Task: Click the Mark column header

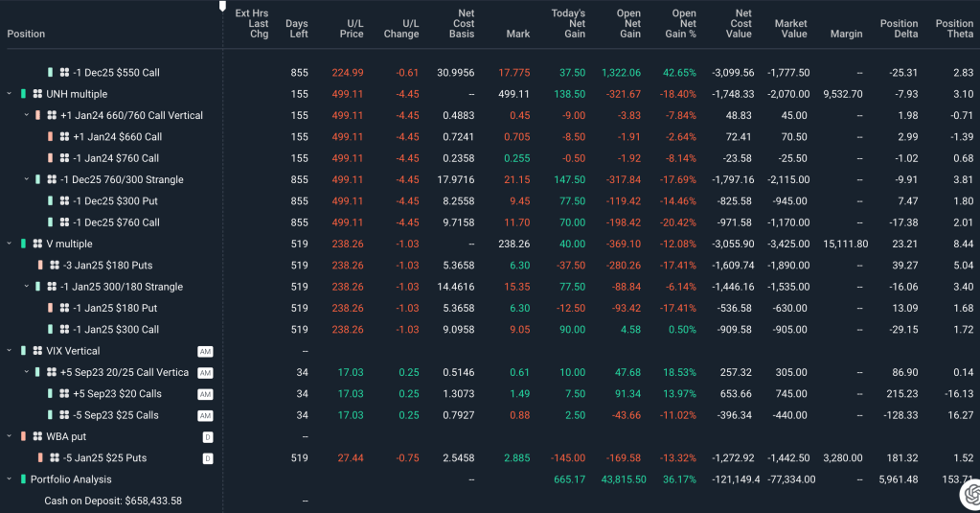Action: click(x=517, y=34)
